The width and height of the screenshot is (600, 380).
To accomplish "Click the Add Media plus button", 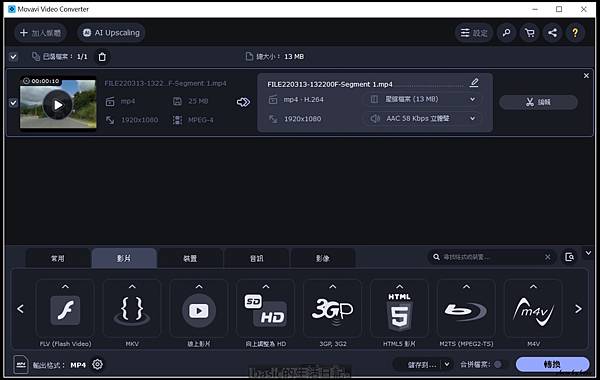I will coord(40,33).
